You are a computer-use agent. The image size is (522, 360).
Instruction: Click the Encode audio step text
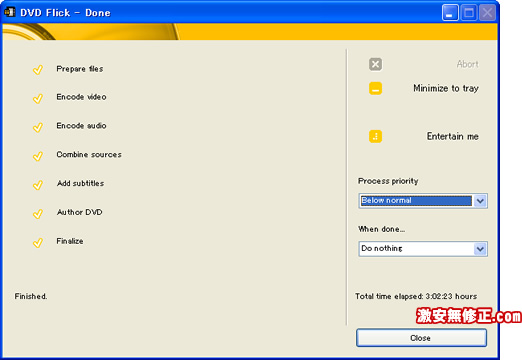click(x=81, y=126)
